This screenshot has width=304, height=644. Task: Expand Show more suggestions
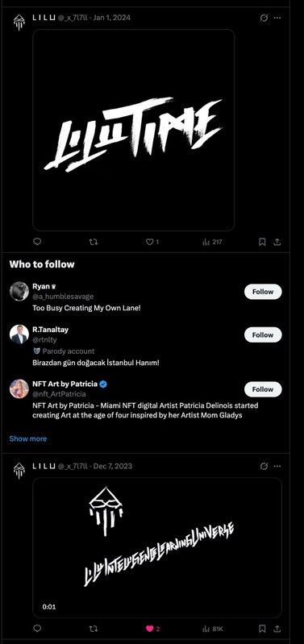[x=28, y=438]
